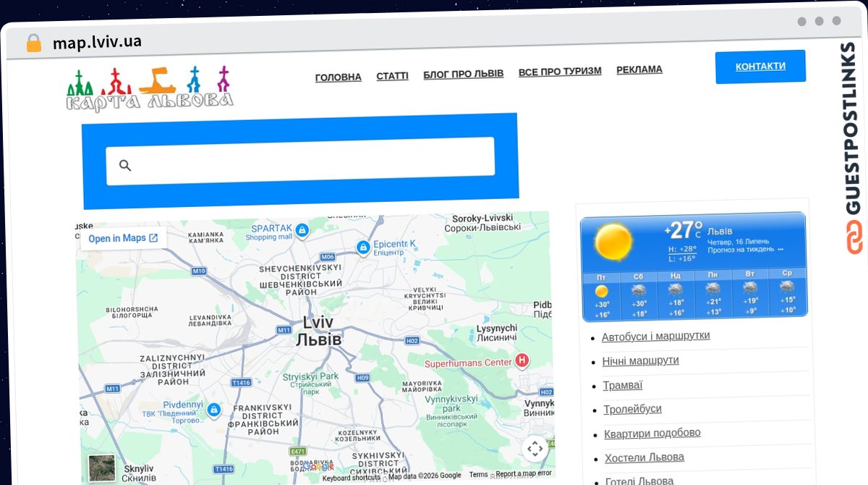This screenshot has width=868, height=485.
Task: Click the КОНТАКТИ button
Action: [760, 67]
